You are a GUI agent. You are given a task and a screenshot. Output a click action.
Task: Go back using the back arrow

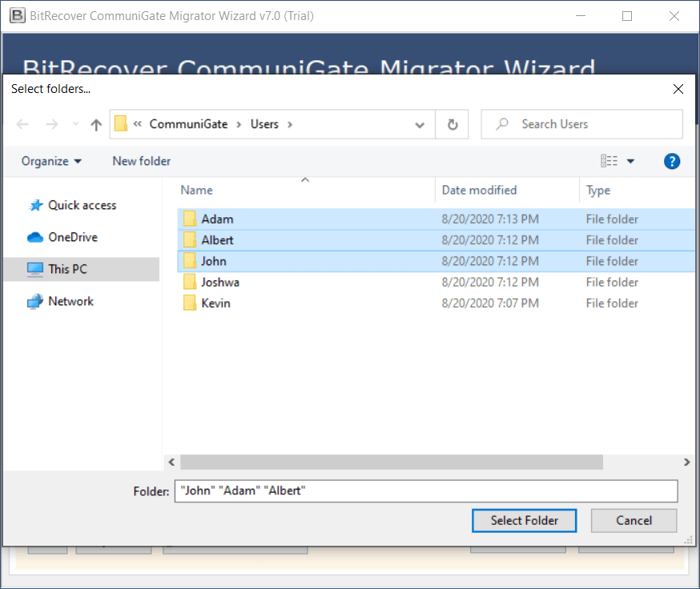[22, 124]
